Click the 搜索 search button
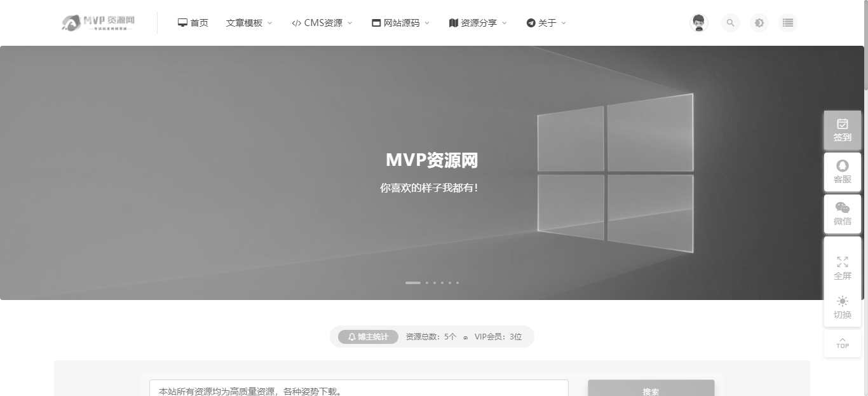The height and width of the screenshot is (396, 868). [651, 388]
